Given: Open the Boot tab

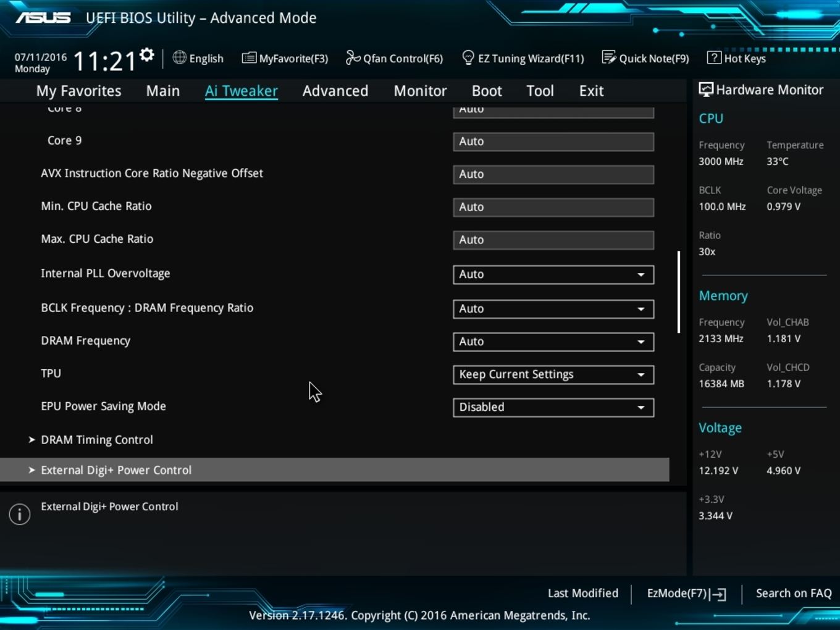Looking at the screenshot, I should 487,91.
